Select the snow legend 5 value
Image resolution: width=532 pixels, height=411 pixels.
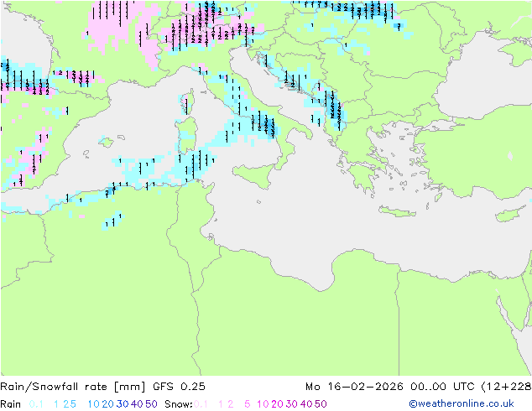[x=247, y=404]
